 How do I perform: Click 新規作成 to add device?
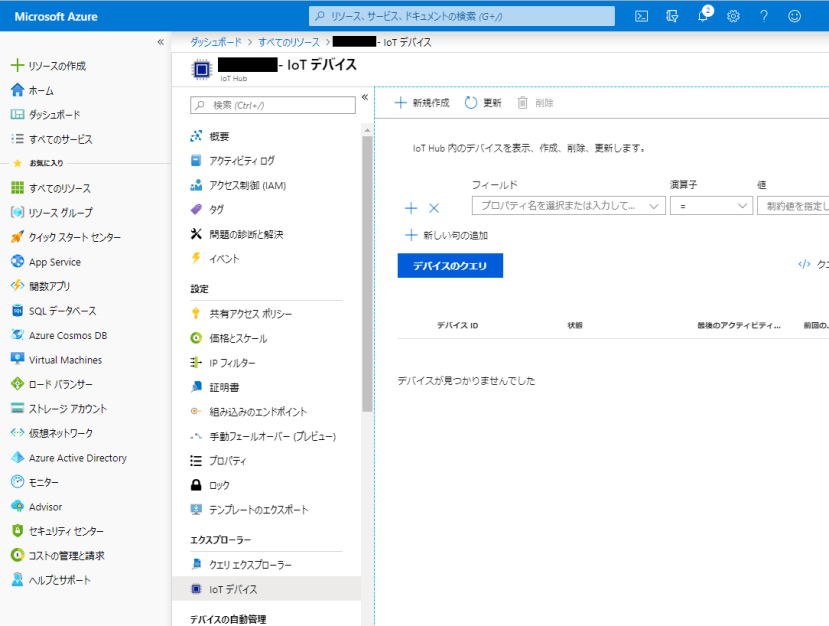tap(422, 103)
